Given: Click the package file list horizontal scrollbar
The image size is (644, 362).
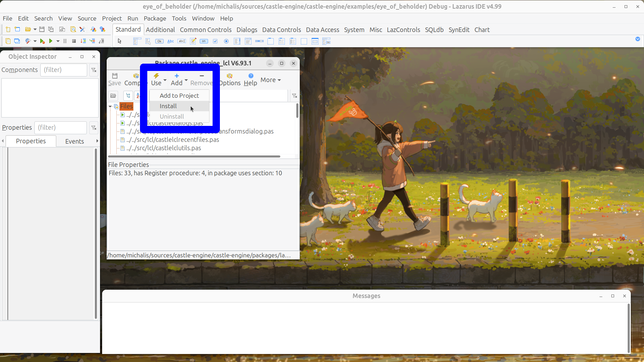Looking at the screenshot, I should point(194,156).
